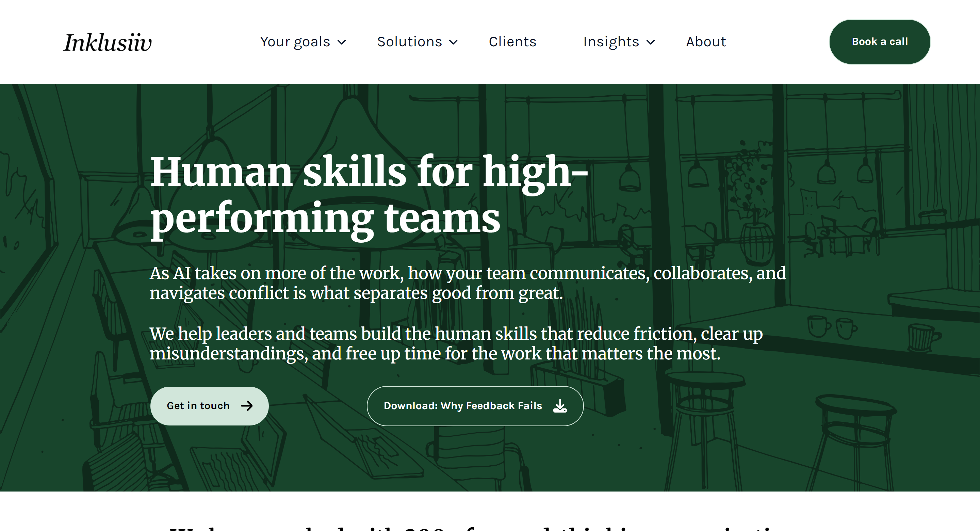Click the paragraph starting As AI takes on

point(468,283)
